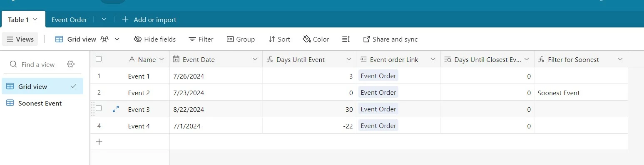
Task: Switch to Table 1 tab
Action: 18,20
